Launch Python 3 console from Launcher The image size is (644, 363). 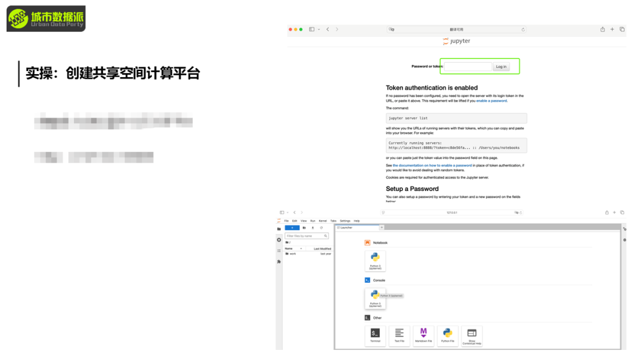[x=375, y=299]
